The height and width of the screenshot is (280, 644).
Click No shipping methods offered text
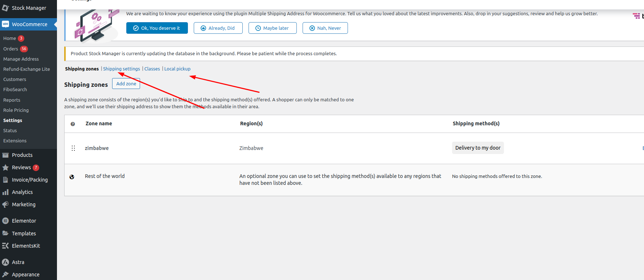coord(497,176)
